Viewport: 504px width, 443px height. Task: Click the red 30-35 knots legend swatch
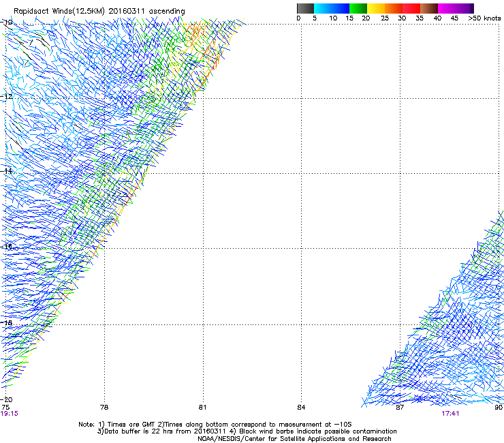click(x=411, y=8)
